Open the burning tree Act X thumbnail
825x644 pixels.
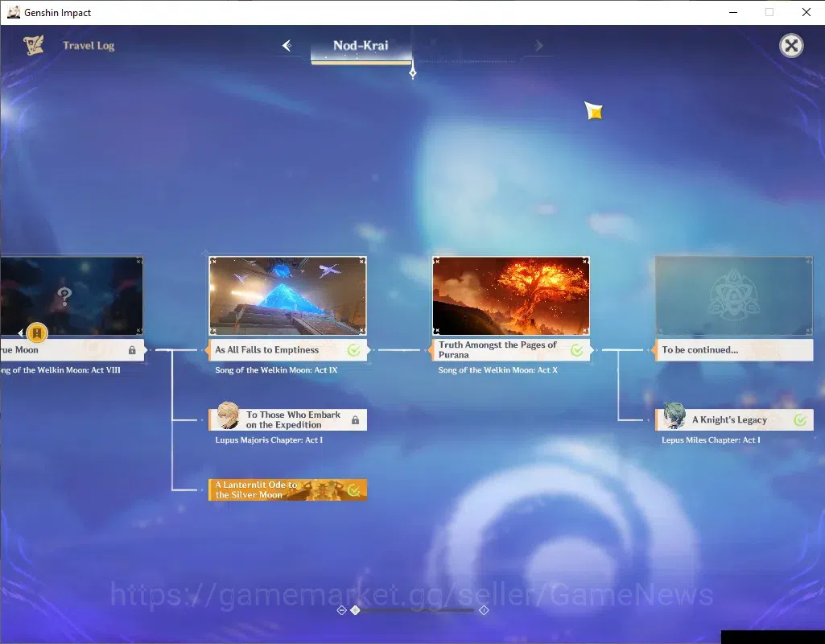pos(511,295)
